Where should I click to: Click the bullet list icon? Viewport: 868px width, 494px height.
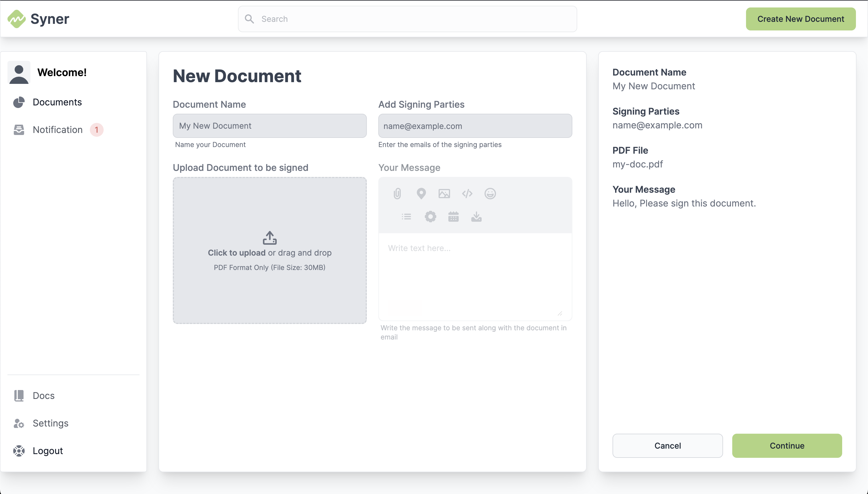(406, 217)
